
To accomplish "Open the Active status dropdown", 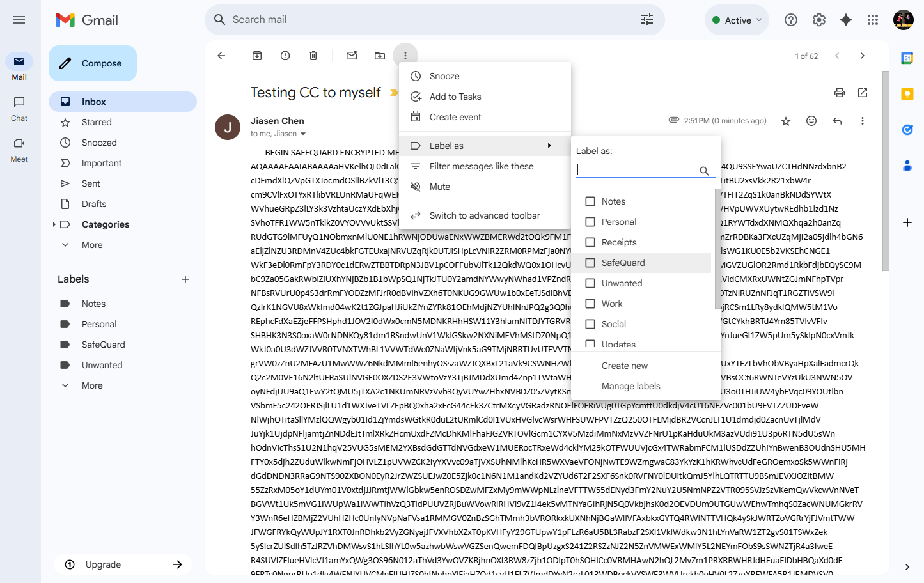I will (x=737, y=20).
